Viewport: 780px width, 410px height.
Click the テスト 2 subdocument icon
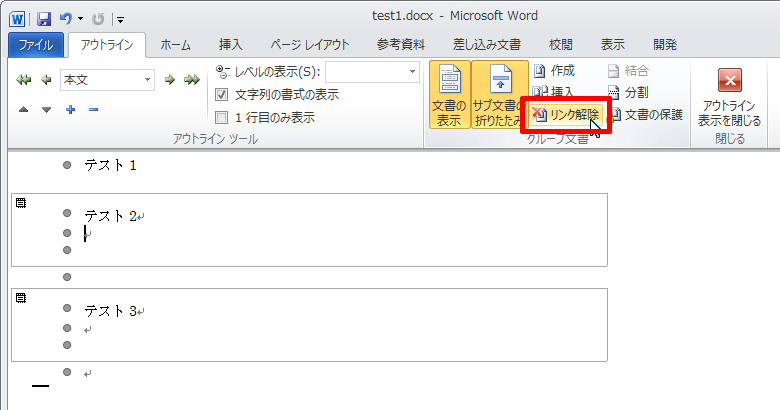point(21,203)
